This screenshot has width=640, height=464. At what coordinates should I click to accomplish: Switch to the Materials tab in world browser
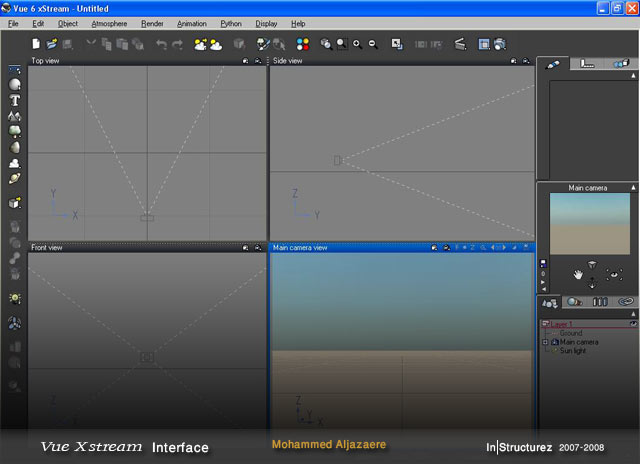tap(575, 302)
